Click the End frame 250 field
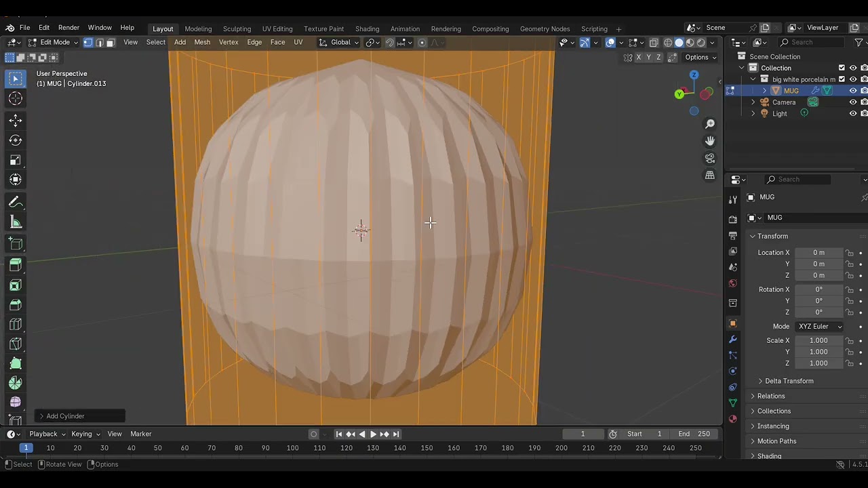This screenshot has width=868, height=488. (694, 434)
